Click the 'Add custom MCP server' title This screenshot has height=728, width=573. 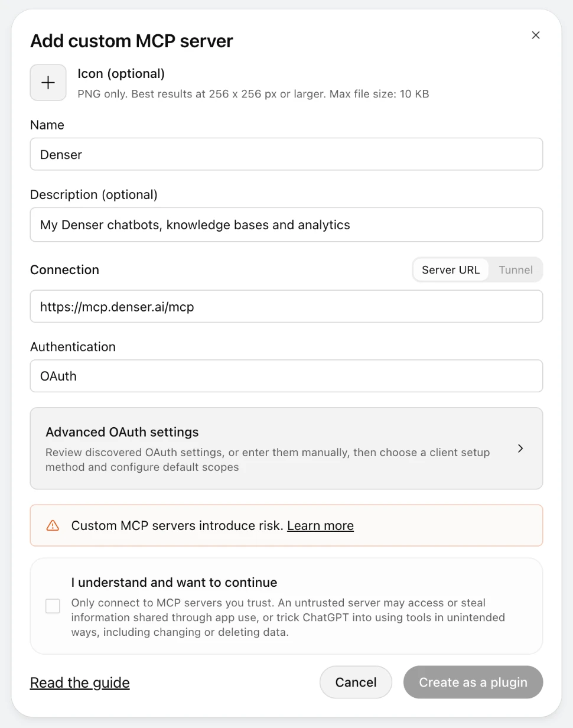132,41
